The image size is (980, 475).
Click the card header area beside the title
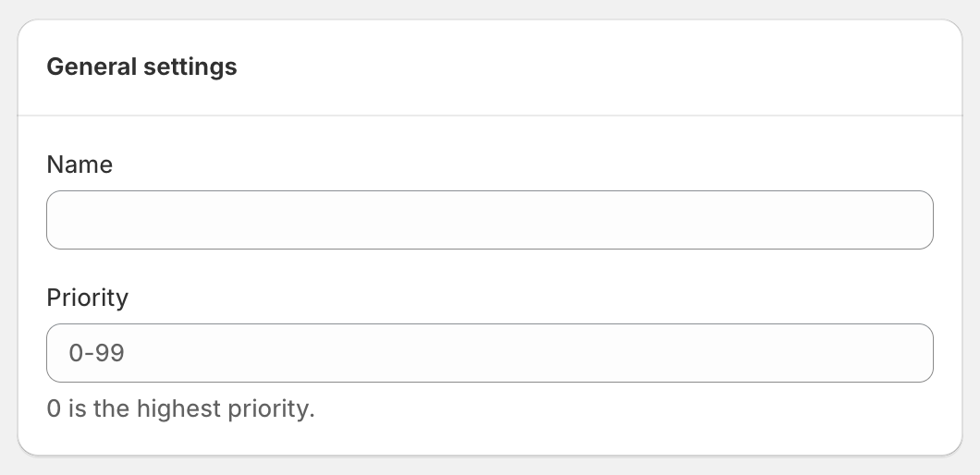[601, 67]
